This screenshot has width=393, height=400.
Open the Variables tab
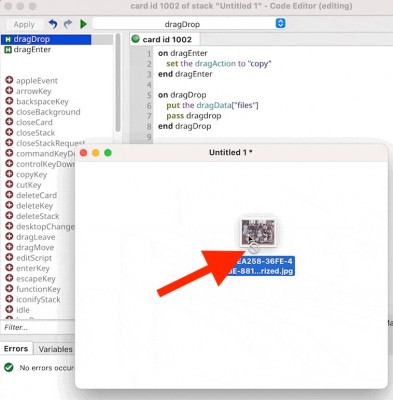[55, 349]
